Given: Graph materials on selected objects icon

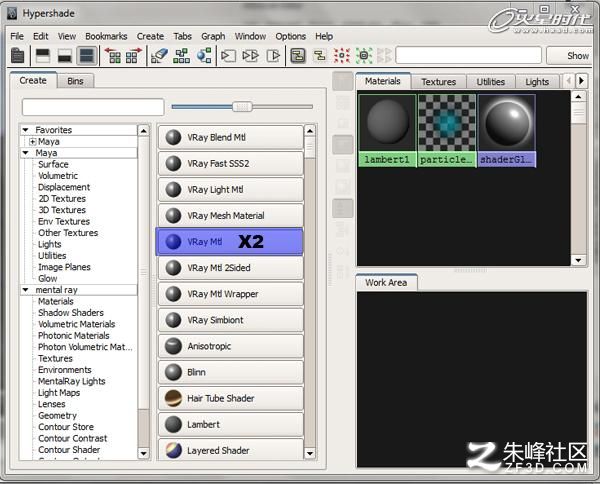Looking at the screenshot, I should 204,56.
